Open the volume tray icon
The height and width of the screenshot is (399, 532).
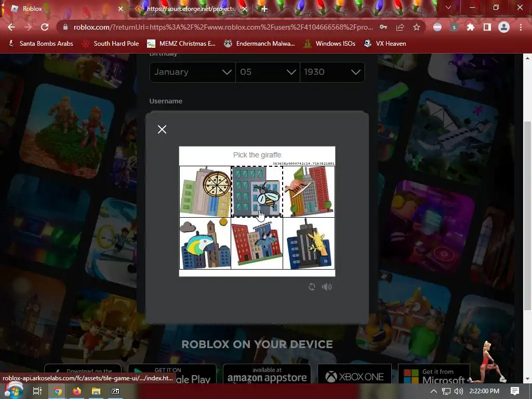tap(459, 391)
